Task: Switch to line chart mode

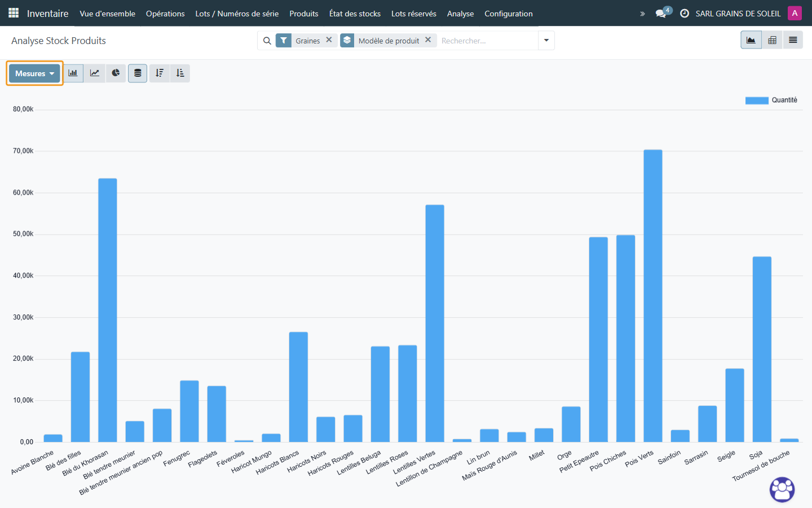Action: [95, 73]
